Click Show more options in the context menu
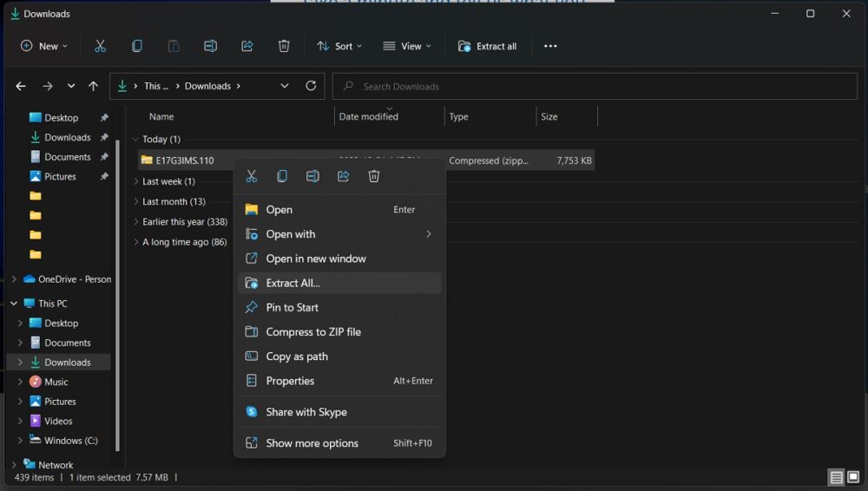This screenshot has height=491, width=868. click(x=312, y=443)
